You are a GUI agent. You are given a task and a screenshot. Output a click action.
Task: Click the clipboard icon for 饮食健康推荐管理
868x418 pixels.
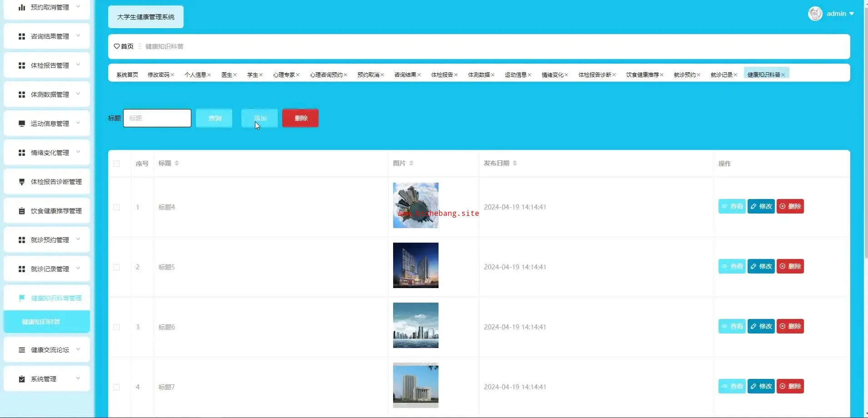[x=22, y=211]
